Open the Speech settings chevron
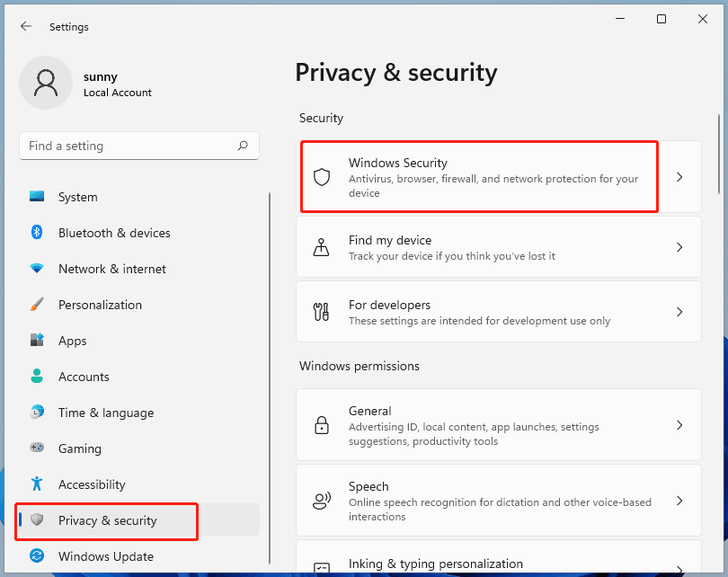The image size is (728, 577). tap(679, 501)
